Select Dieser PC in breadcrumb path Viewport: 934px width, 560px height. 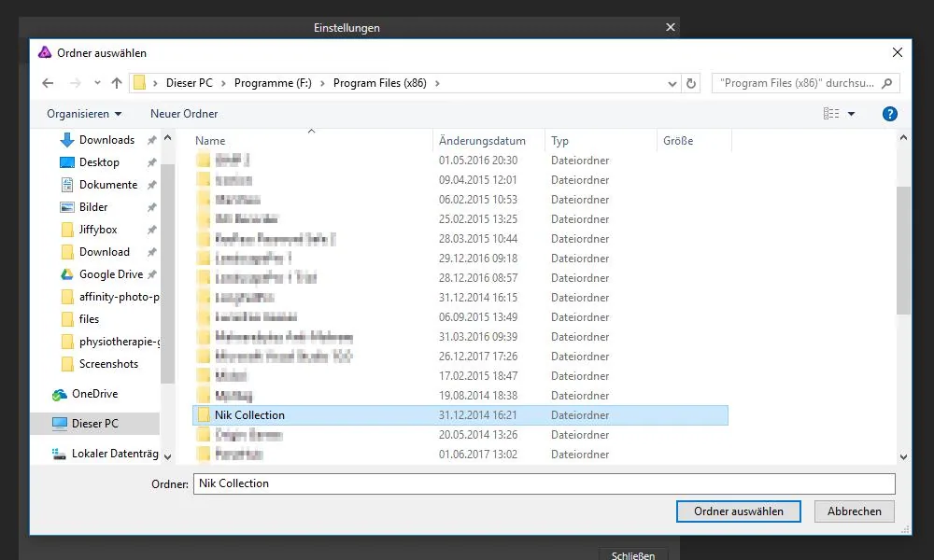[189, 83]
